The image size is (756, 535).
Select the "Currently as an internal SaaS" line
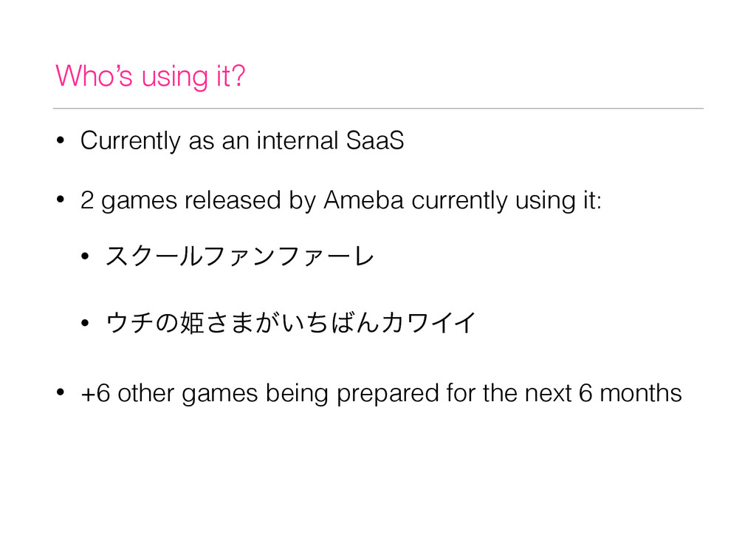tap(242, 140)
